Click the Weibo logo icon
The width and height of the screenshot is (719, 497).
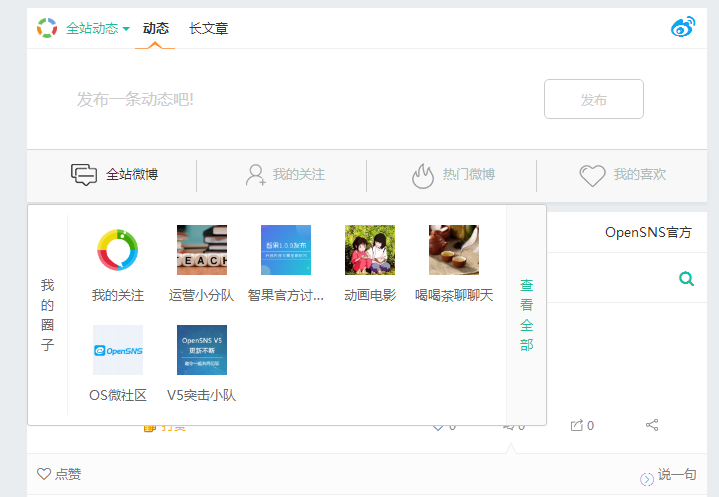coord(683,27)
